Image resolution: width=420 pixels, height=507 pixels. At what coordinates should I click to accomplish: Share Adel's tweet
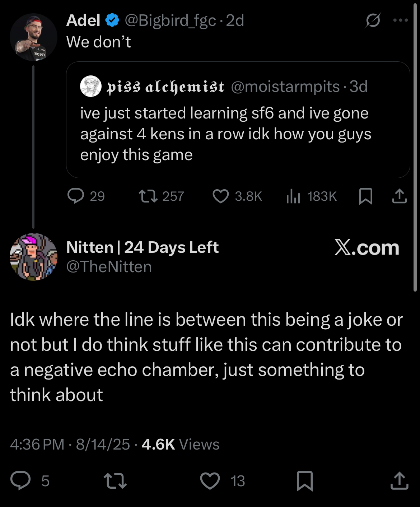tap(399, 196)
